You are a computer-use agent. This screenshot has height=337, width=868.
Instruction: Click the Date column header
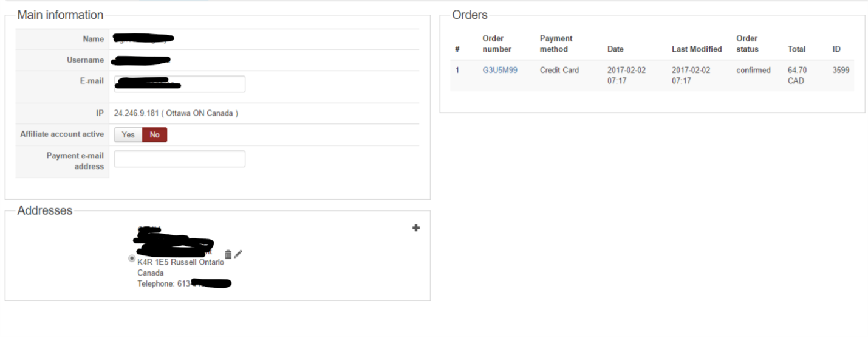615,49
